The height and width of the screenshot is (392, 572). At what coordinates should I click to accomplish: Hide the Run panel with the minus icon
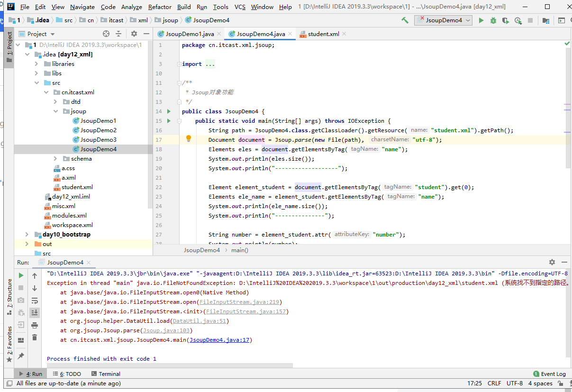(x=564, y=262)
